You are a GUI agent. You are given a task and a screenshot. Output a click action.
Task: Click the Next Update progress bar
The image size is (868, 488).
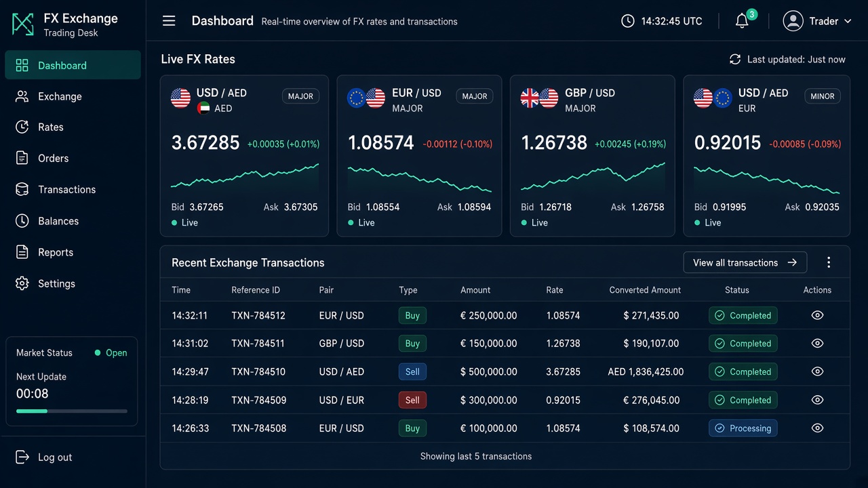[x=72, y=411]
